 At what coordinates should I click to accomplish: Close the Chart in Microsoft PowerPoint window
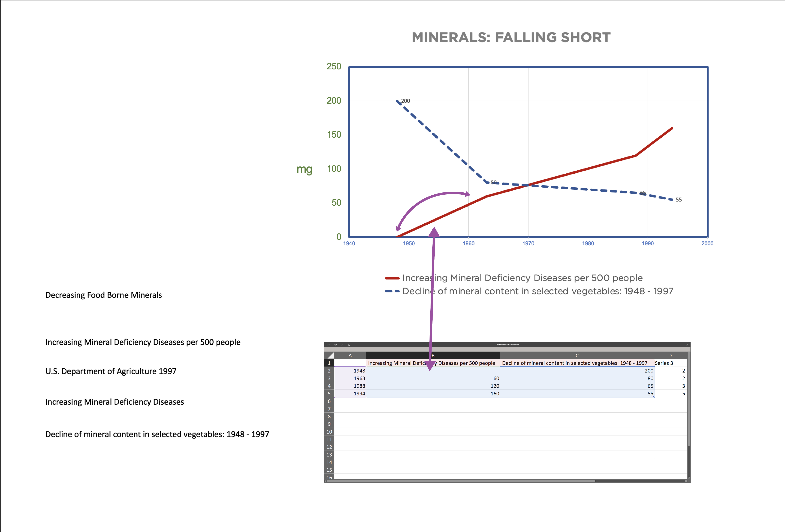click(687, 345)
